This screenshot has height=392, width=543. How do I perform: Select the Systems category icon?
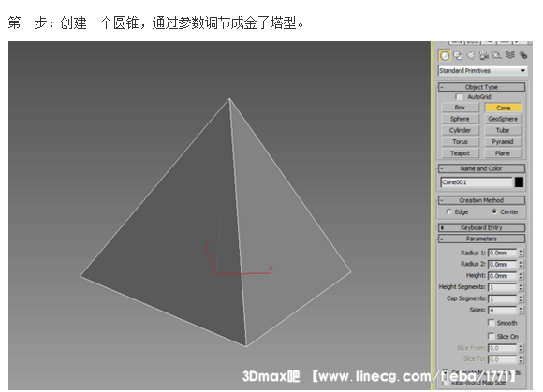[x=523, y=55]
